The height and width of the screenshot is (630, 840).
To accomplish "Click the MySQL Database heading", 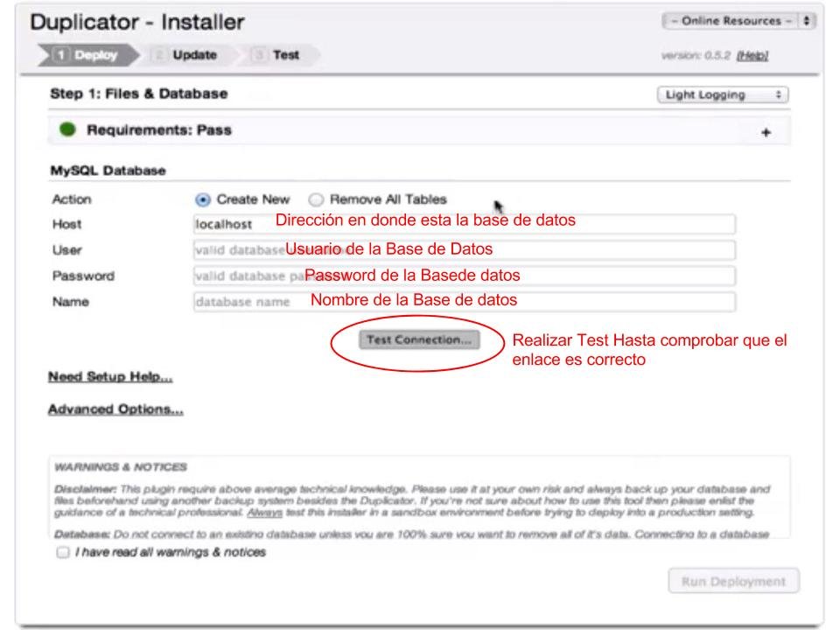I will coord(108,171).
